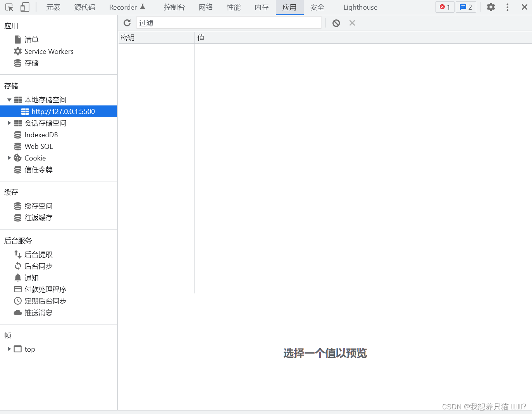Select the 应用 tab

(289, 7)
